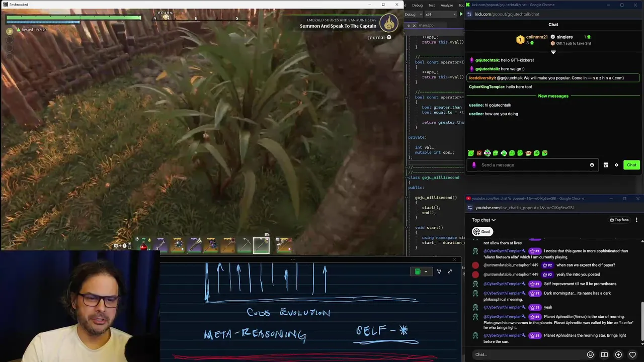Click the green Chat send button
644x362 pixels.
click(631, 165)
